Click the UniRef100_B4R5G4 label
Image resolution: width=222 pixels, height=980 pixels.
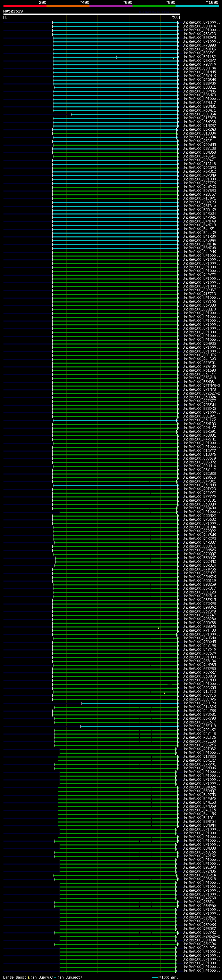199,213
